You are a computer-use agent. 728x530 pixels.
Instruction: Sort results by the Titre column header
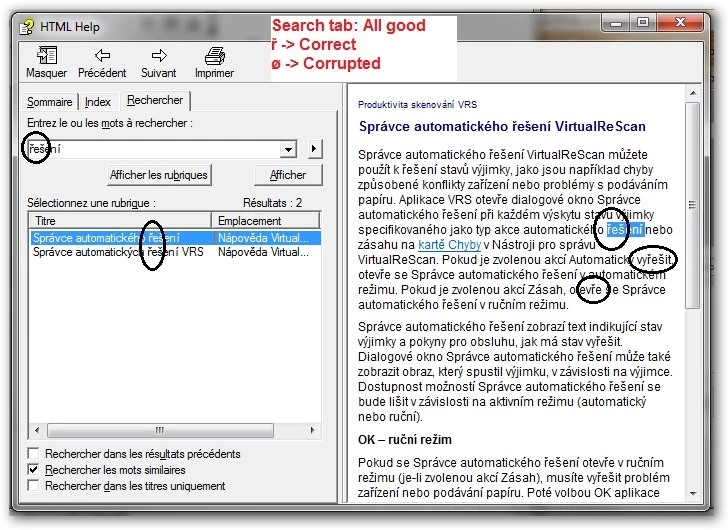point(121,220)
